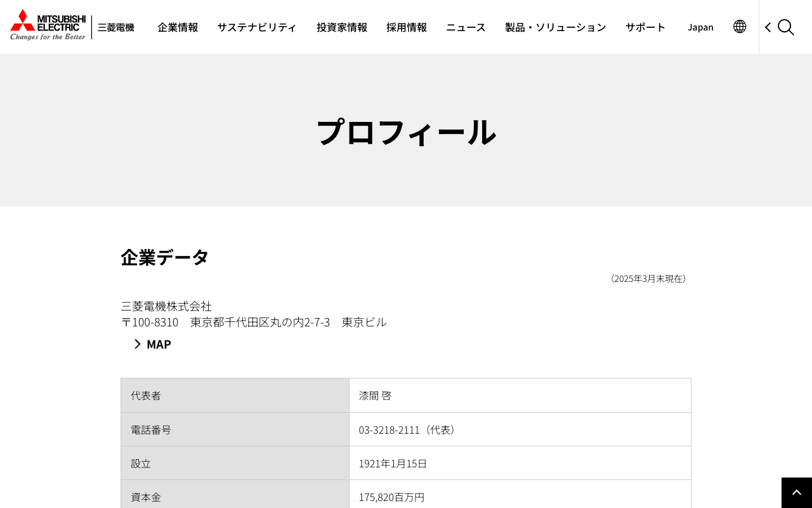Screen dimensions: 812x508
Task: Open the global site selector globe icon
Action: (740, 27)
